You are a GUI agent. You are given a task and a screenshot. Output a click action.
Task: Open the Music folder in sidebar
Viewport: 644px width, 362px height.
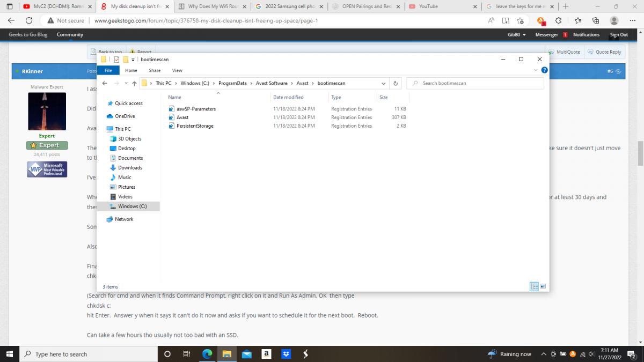(x=125, y=178)
